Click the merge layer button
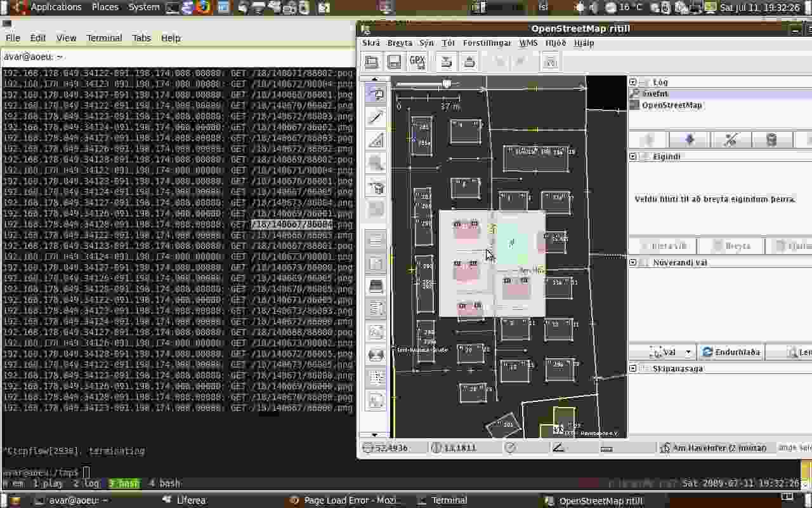This screenshot has height=508, width=812. [731, 140]
